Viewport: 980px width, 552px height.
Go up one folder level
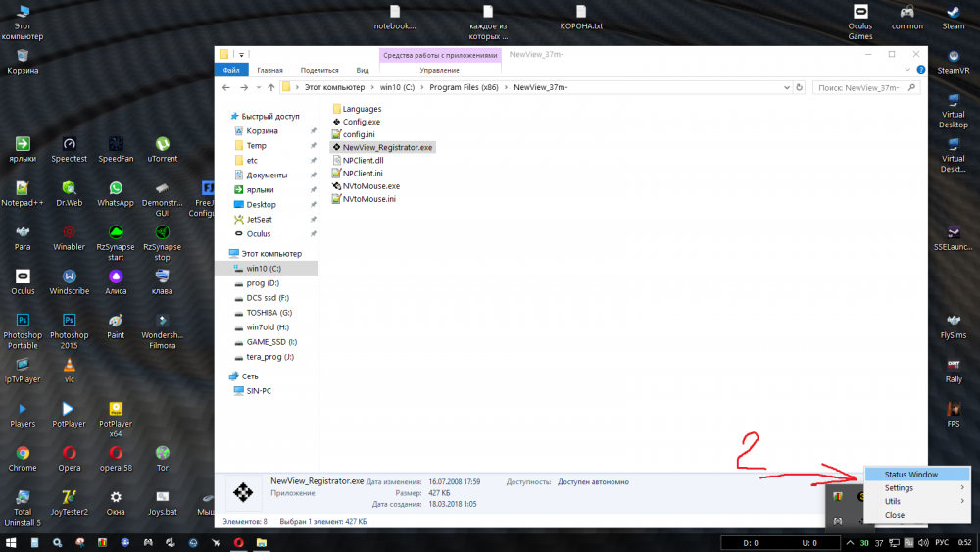pos(271,87)
